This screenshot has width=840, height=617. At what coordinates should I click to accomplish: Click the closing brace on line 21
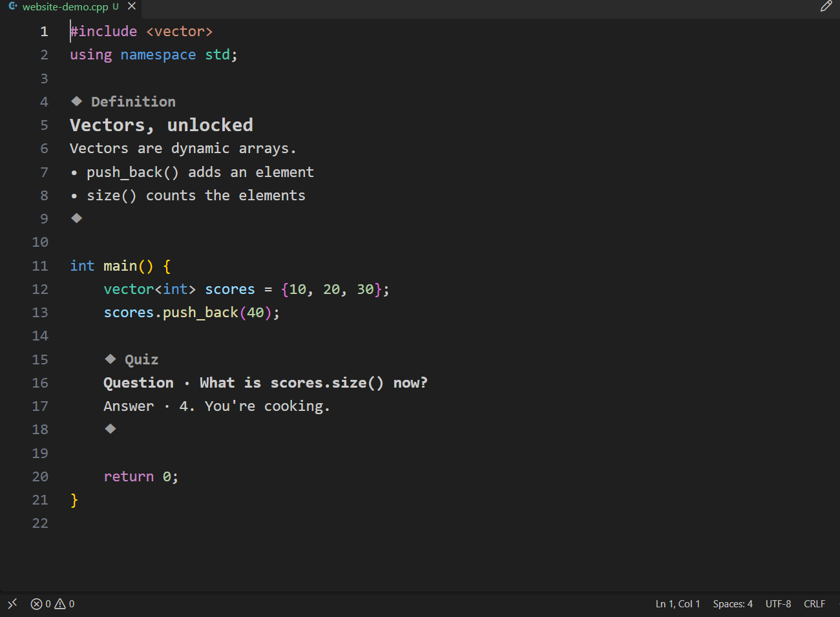pos(74,499)
